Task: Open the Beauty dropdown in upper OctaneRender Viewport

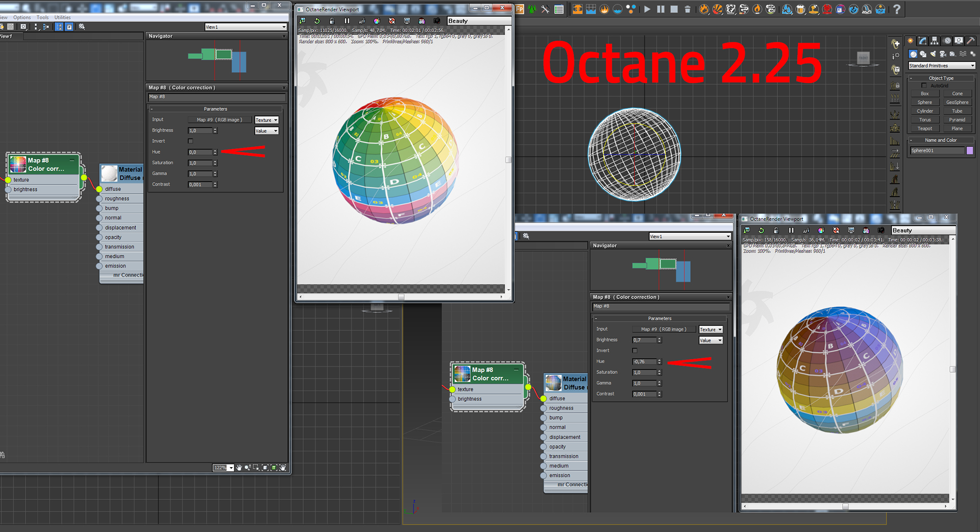Action: click(479, 21)
